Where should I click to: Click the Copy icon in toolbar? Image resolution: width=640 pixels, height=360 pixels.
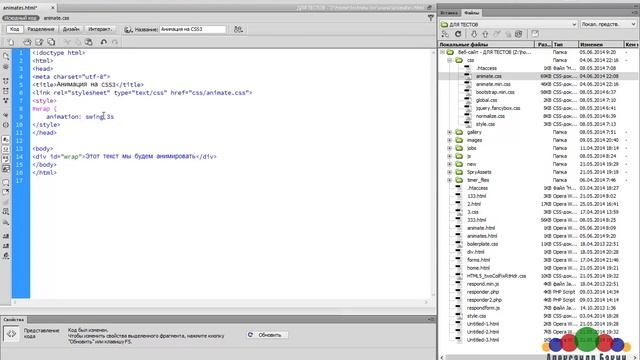[78, 42]
